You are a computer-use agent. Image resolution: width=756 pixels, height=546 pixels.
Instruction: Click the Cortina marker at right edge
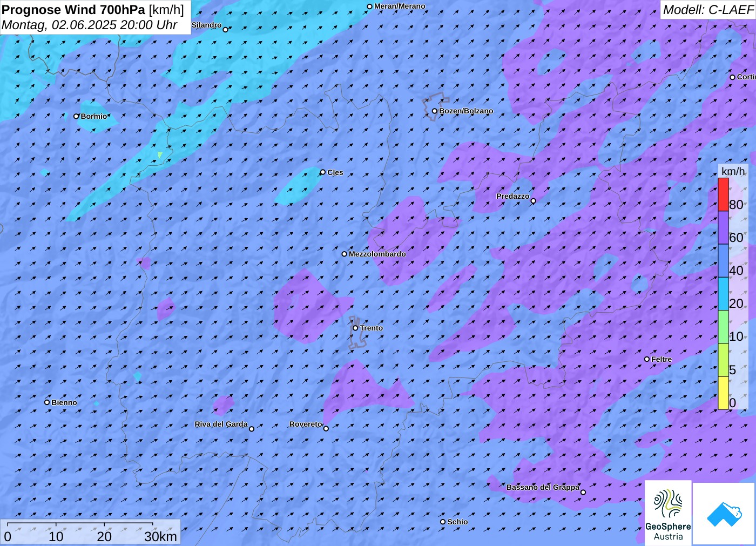pyautogui.click(x=733, y=77)
